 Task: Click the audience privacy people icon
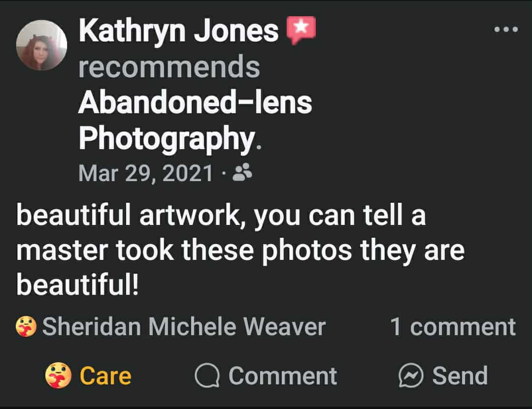coord(242,172)
